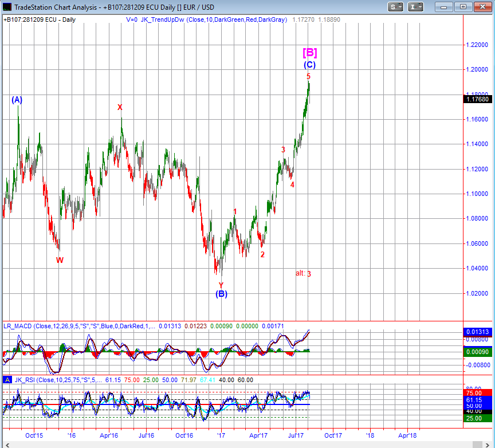Click the right arrow of horizontal scrollbar

(488, 445)
